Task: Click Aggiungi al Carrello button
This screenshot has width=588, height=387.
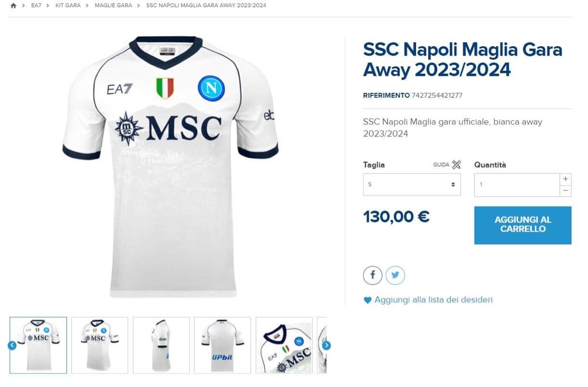Action: [x=523, y=224]
